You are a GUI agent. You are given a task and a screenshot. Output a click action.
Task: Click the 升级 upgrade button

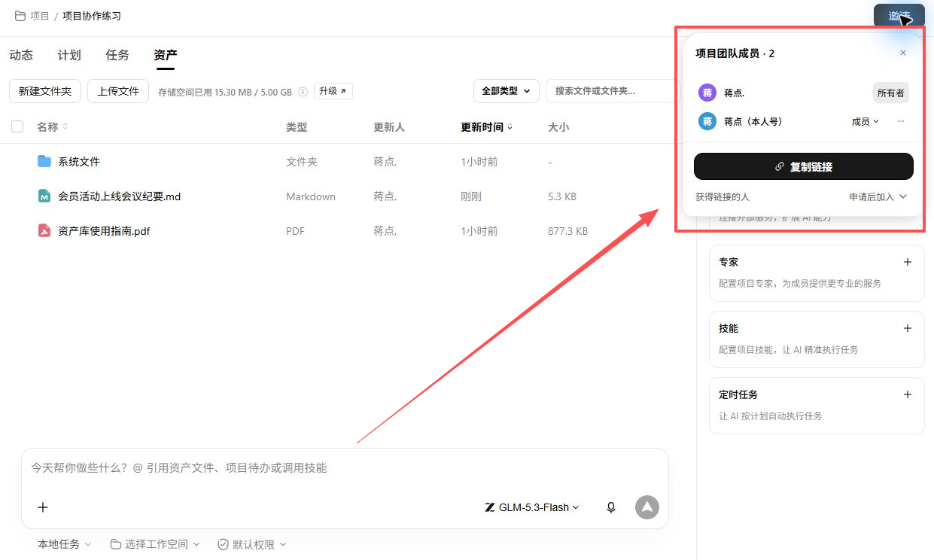(333, 91)
